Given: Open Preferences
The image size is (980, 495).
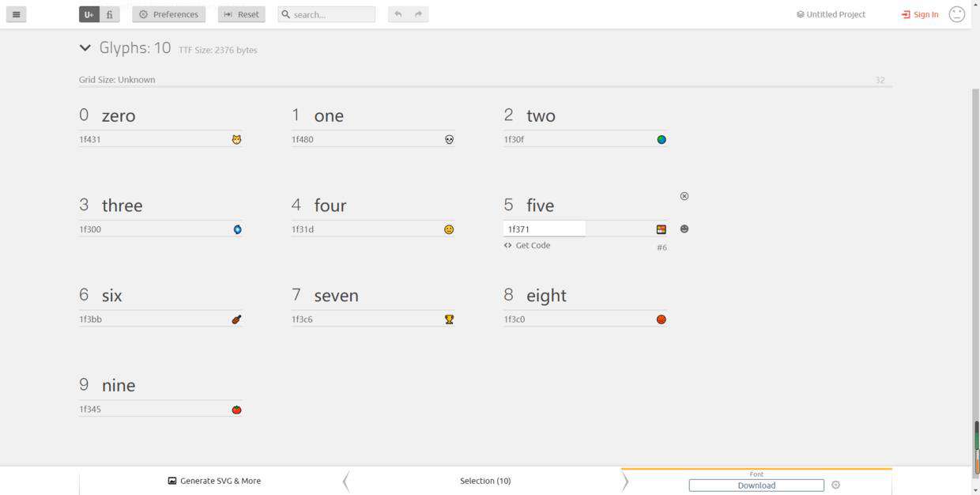Looking at the screenshot, I should (168, 14).
